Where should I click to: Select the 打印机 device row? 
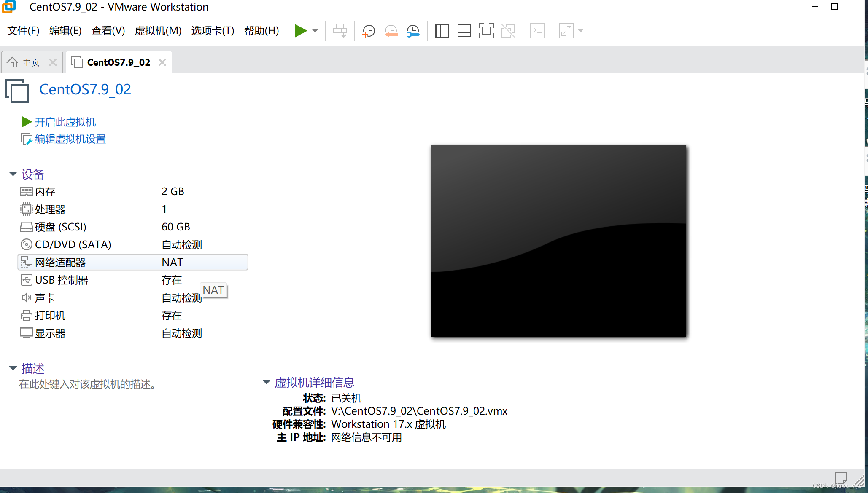click(132, 315)
